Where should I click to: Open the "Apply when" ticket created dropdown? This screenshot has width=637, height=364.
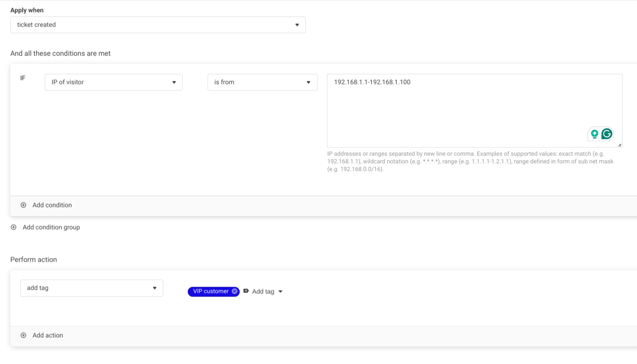(157, 25)
